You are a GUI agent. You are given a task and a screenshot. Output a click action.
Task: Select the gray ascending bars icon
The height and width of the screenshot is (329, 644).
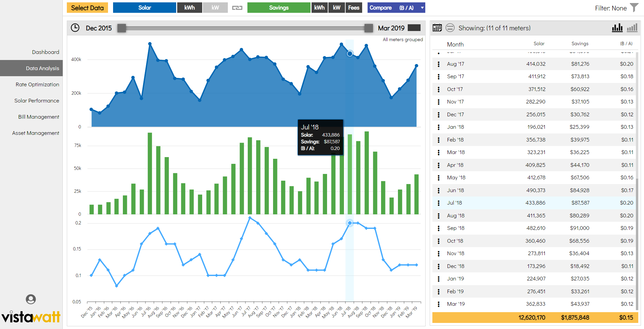tap(632, 28)
